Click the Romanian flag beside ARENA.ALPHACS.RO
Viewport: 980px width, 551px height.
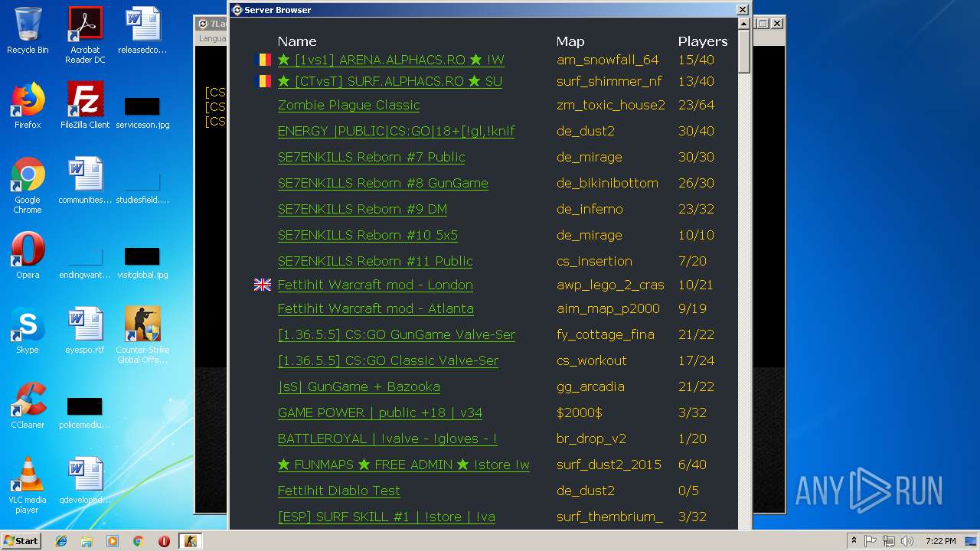coord(263,60)
